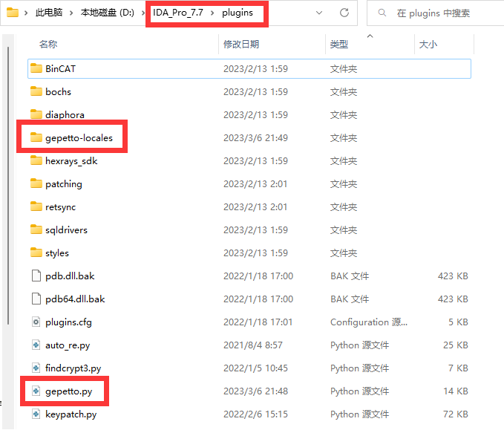
Task: Sort by 大小 column header
Action: 428,45
